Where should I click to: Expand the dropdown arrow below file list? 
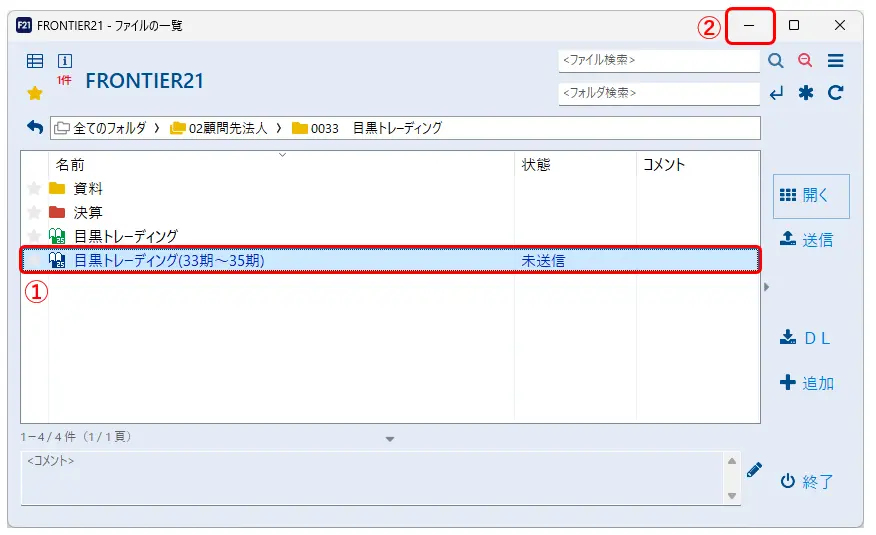390,439
